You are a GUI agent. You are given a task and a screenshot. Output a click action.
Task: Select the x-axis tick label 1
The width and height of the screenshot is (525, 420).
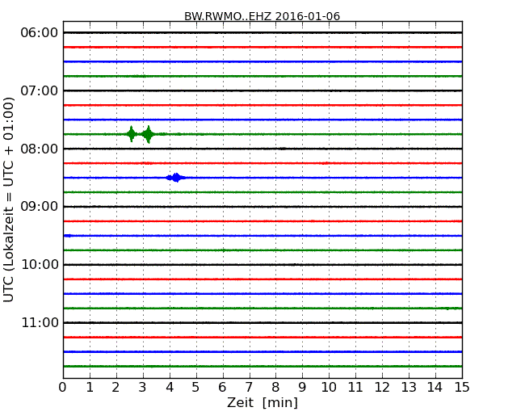coord(90,387)
